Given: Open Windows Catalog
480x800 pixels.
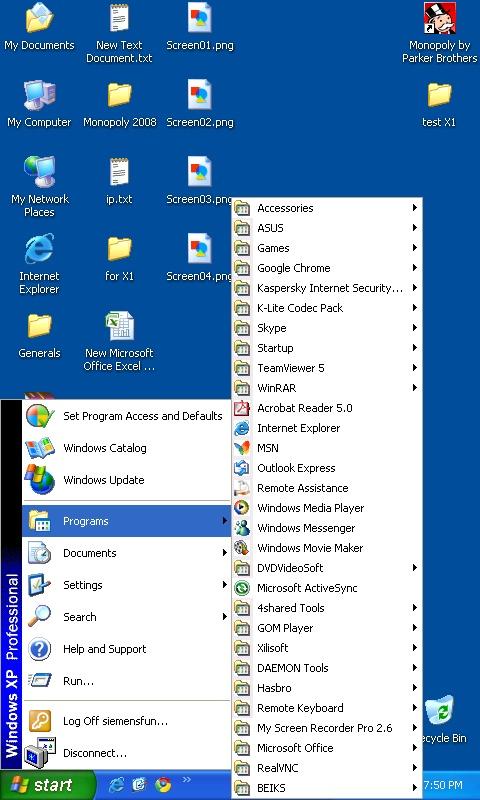Looking at the screenshot, I should tap(127, 448).
